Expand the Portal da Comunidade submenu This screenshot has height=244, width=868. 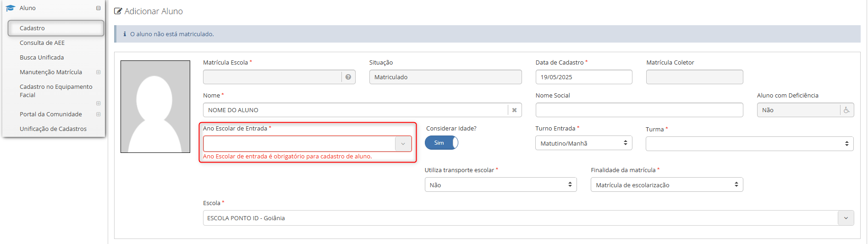[98, 114]
